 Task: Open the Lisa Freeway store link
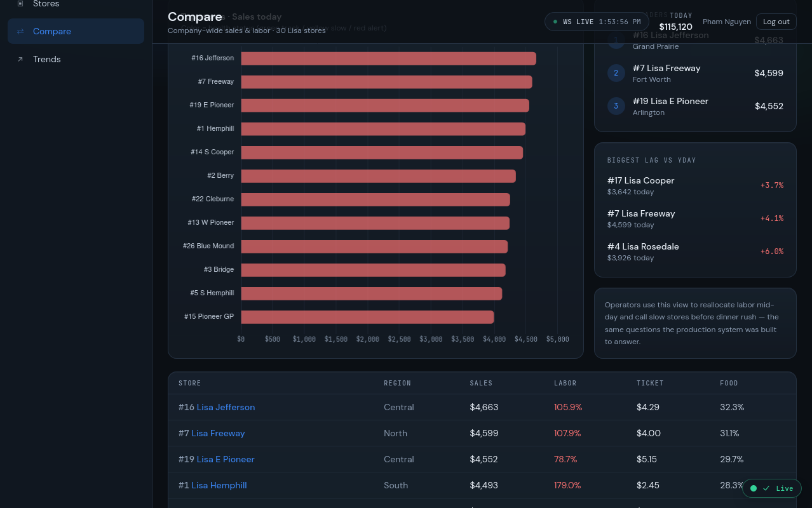[218, 433]
